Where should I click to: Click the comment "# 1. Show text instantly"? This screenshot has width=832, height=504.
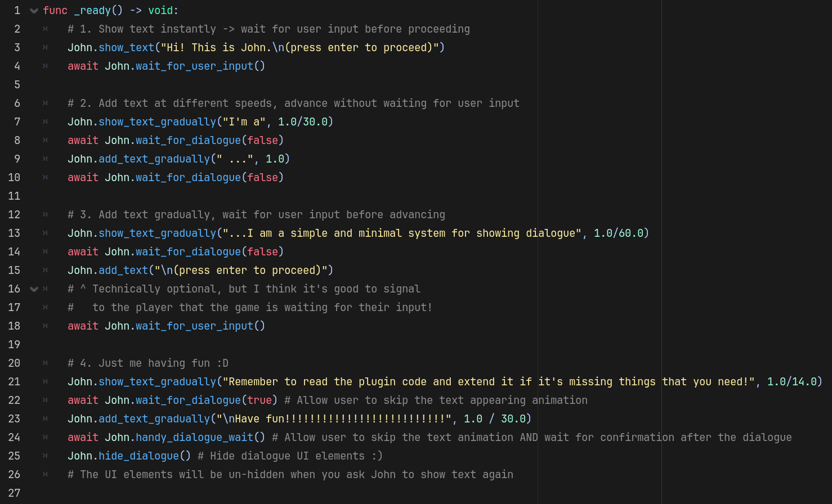coord(142,29)
